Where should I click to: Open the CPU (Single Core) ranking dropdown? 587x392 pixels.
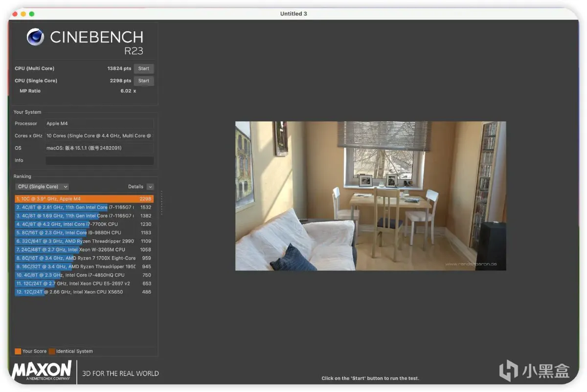(x=42, y=187)
